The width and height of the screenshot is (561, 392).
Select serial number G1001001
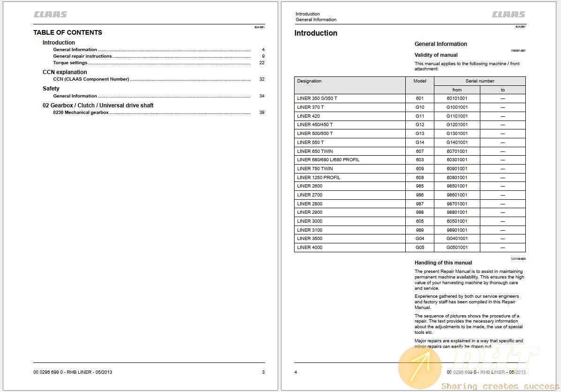point(457,107)
